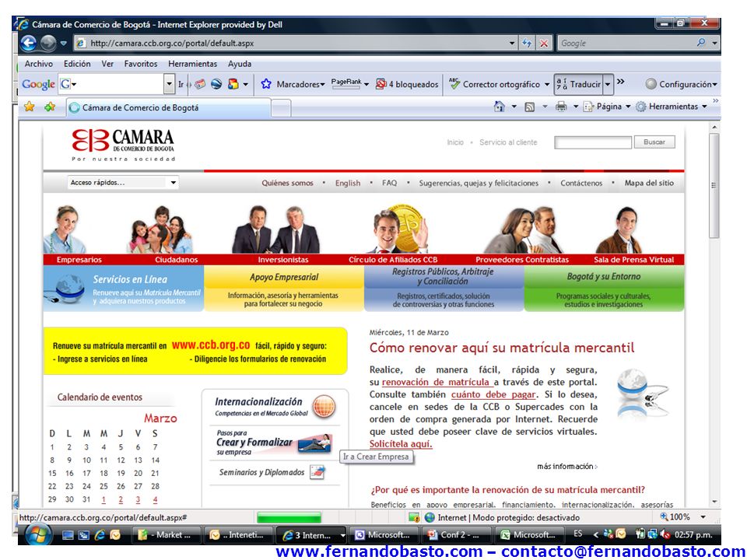Click the English link
747x560 pixels.
[348, 183]
